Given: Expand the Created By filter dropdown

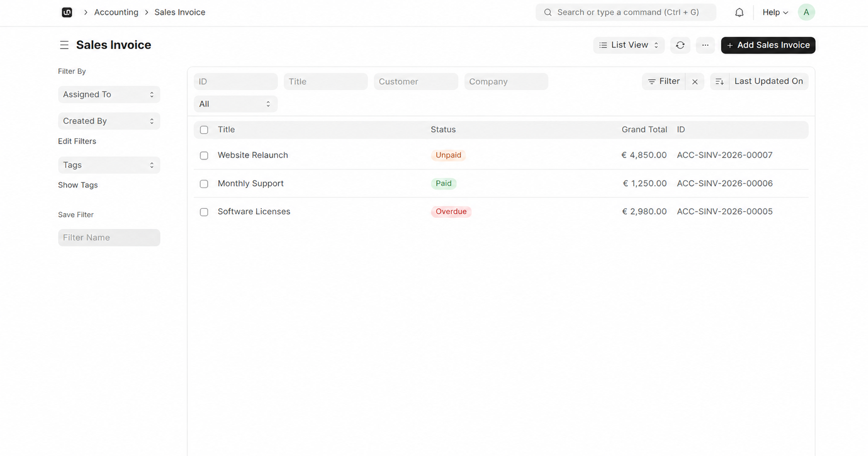Looking at the screenshot, I should (x=109, y=121).
